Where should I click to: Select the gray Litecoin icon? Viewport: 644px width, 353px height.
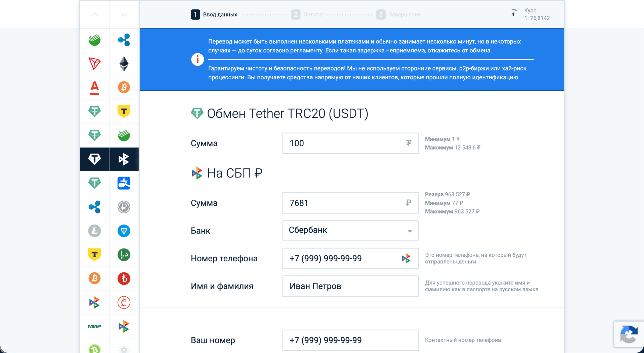(x=94, y=231)
